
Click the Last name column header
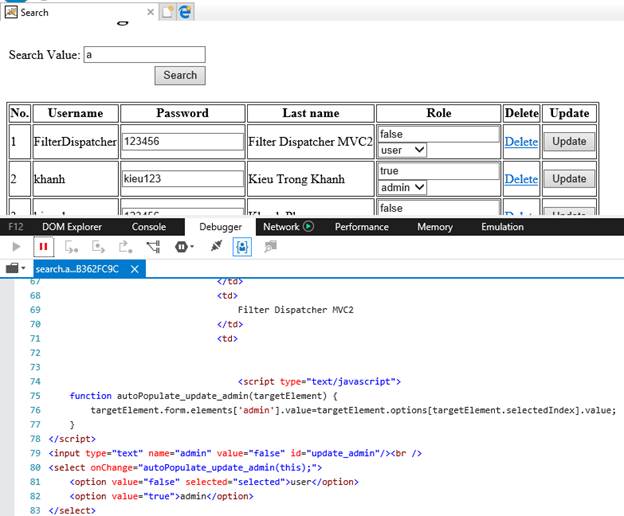tap(311, 113)
